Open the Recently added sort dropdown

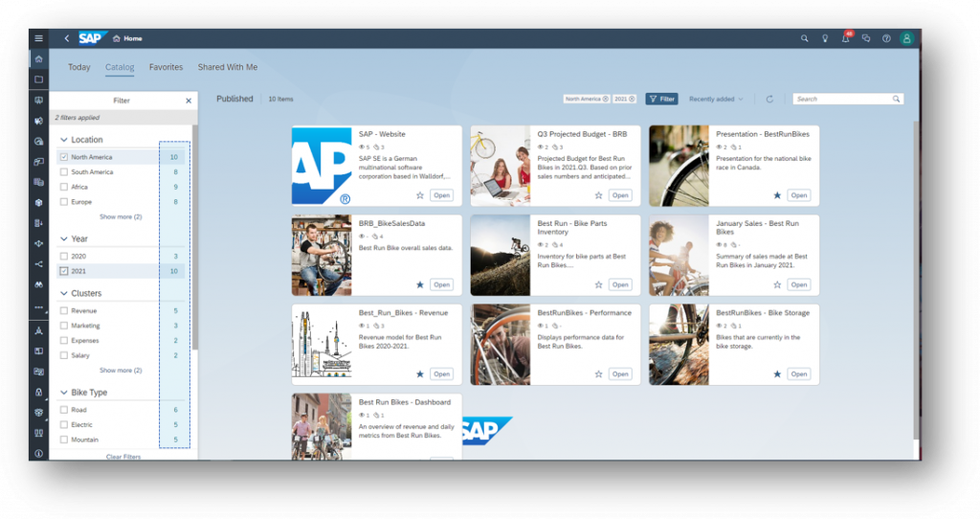[x=716, y=99]
